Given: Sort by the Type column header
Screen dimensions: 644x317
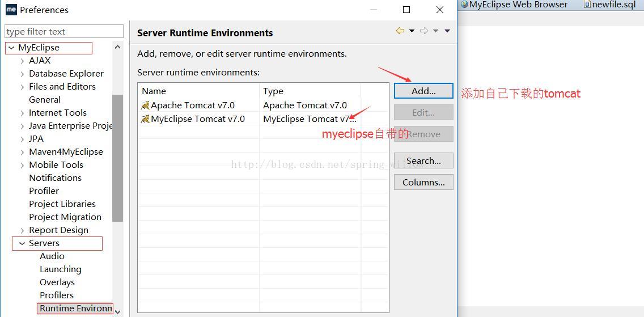Looking at the screenshot, I should tap(310, 91).
